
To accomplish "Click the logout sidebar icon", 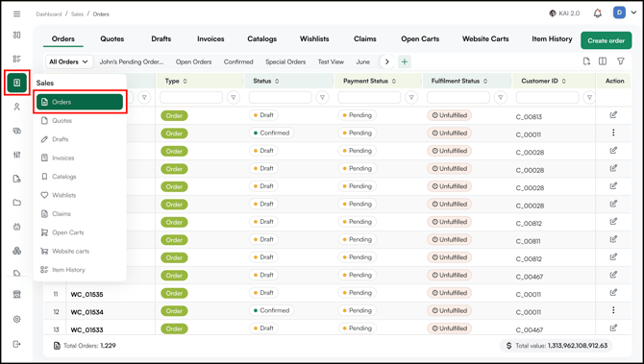I will (17, 344).
